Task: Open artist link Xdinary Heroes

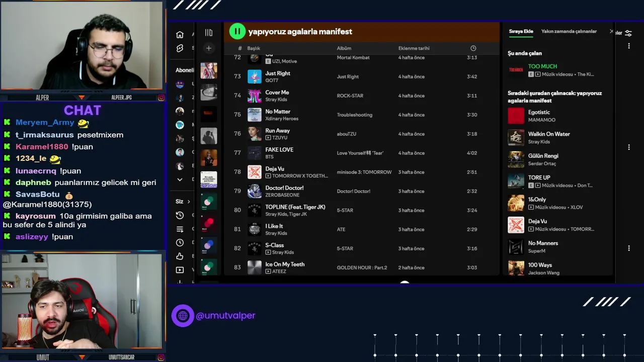Action: 282,119
